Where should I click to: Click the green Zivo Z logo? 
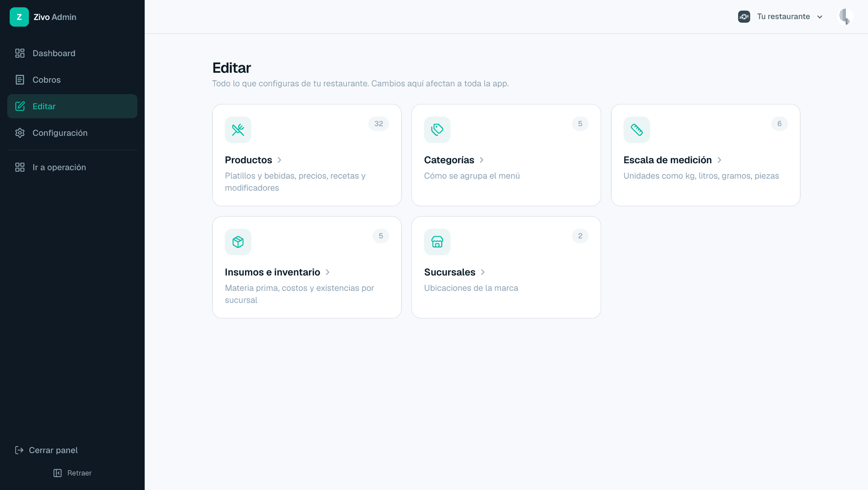click(x=19, y=17)
